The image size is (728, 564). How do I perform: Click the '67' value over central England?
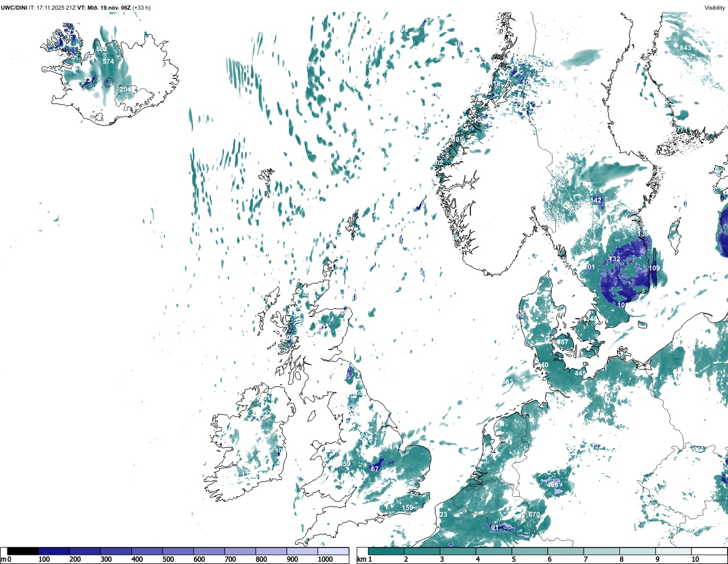375,469
